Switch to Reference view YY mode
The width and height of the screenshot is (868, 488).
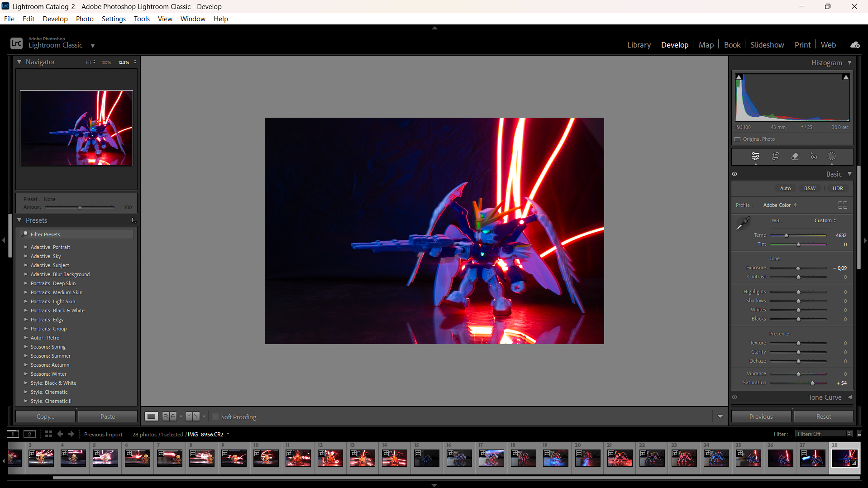192,416
